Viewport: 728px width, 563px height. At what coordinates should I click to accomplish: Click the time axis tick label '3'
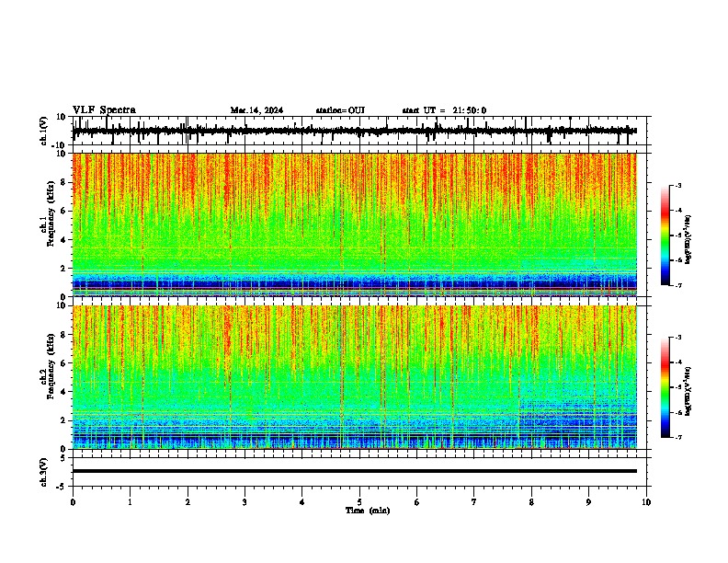pyautogui.click(x=245, y=502)
